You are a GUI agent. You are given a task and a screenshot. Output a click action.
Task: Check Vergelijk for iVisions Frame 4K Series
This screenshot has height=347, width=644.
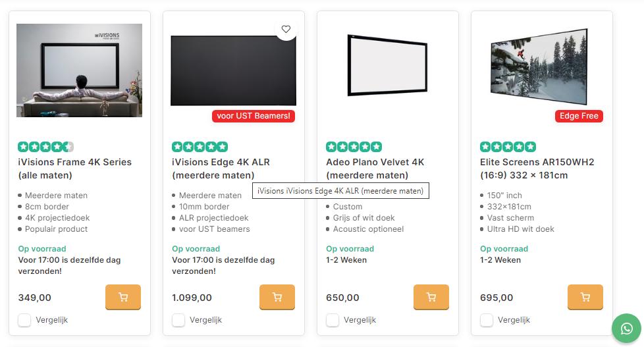click(24, 320)
